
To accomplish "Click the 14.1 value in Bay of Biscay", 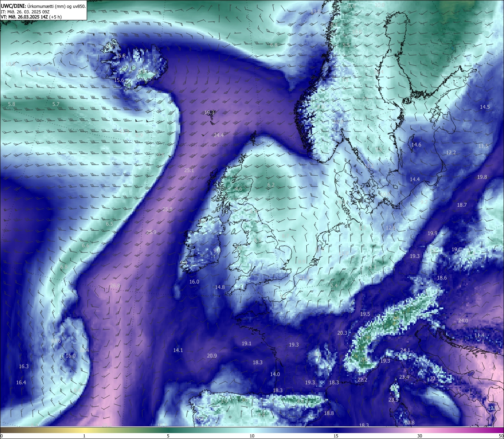I will pyautogui.click(x=178, y=350).
